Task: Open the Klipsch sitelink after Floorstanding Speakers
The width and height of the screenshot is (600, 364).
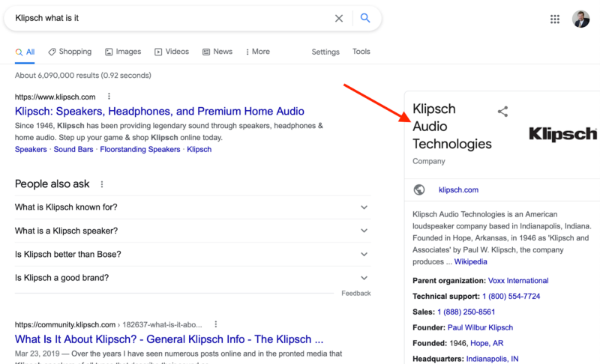Action: pyautogui.click(x=199, y=149)
